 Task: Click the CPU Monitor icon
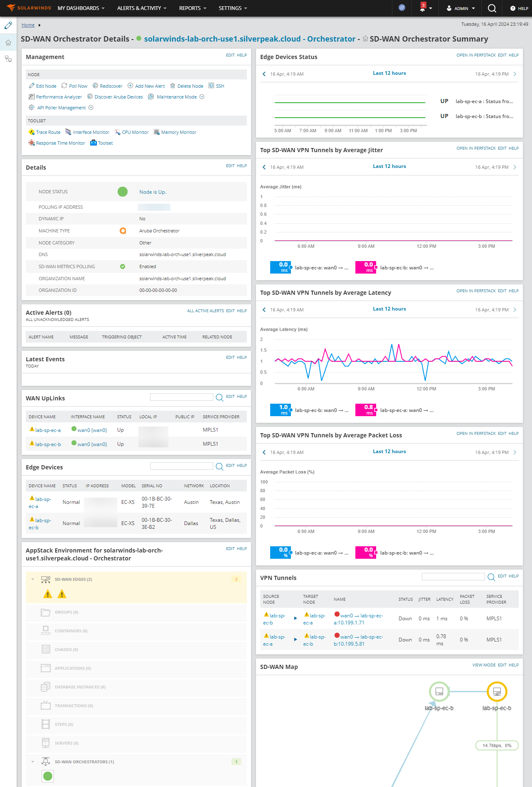tap(118, 132)
